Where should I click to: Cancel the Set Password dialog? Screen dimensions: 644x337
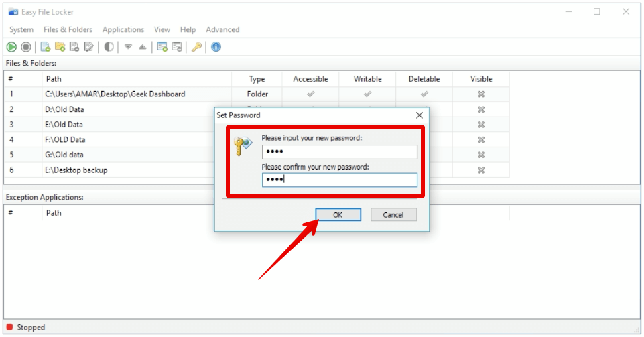[x=393, y=214]
